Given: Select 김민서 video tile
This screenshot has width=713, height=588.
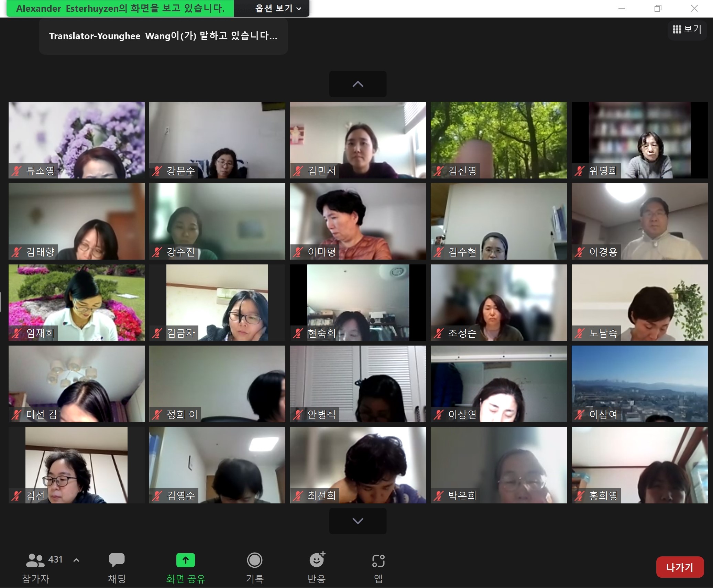Looking at the screenshot, I should [358, 140].
